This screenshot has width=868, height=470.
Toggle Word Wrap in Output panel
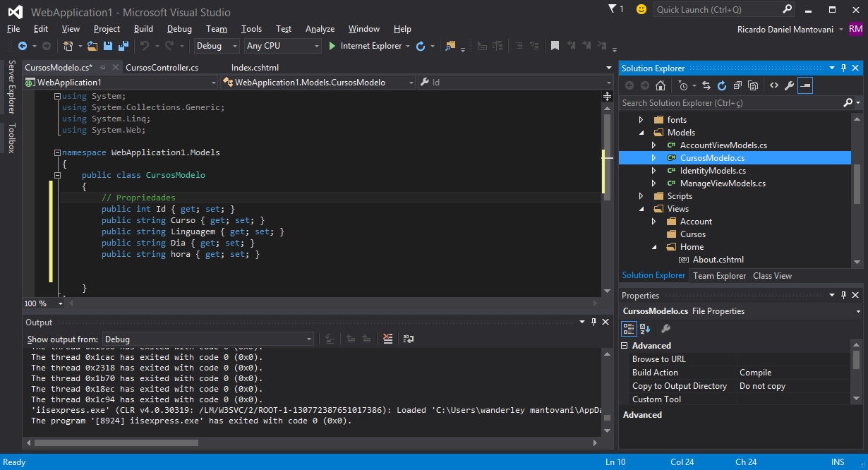point(408,339)
